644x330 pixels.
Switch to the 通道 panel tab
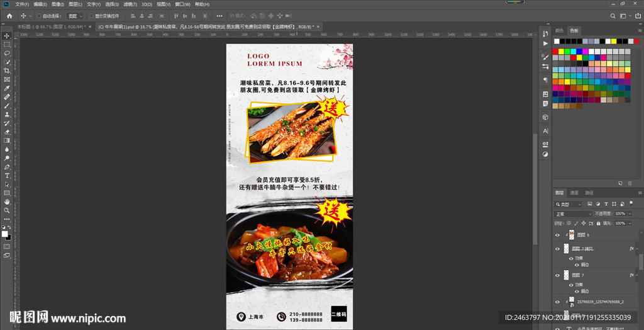tap(574, 193)
